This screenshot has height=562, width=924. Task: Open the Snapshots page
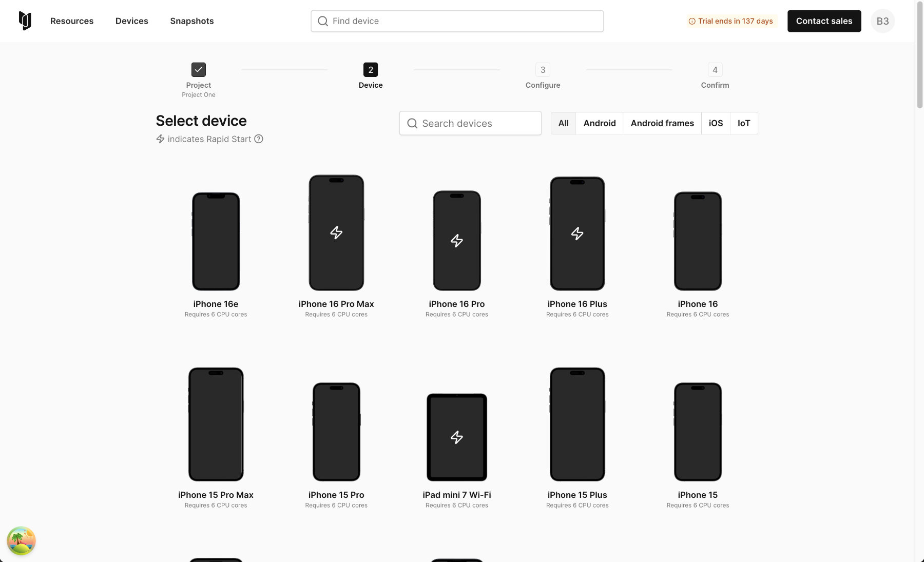(x=191, y=21)
